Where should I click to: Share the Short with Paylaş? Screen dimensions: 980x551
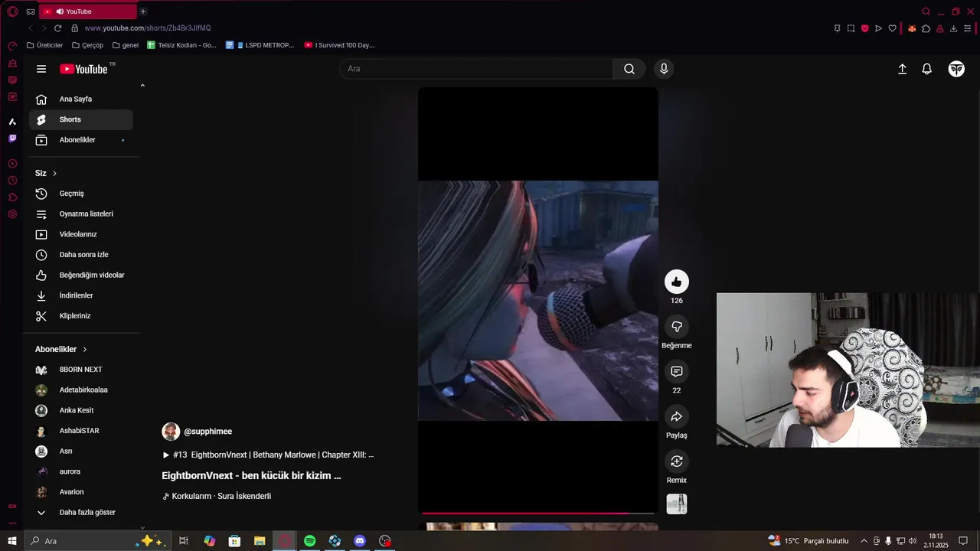(677, 416)
